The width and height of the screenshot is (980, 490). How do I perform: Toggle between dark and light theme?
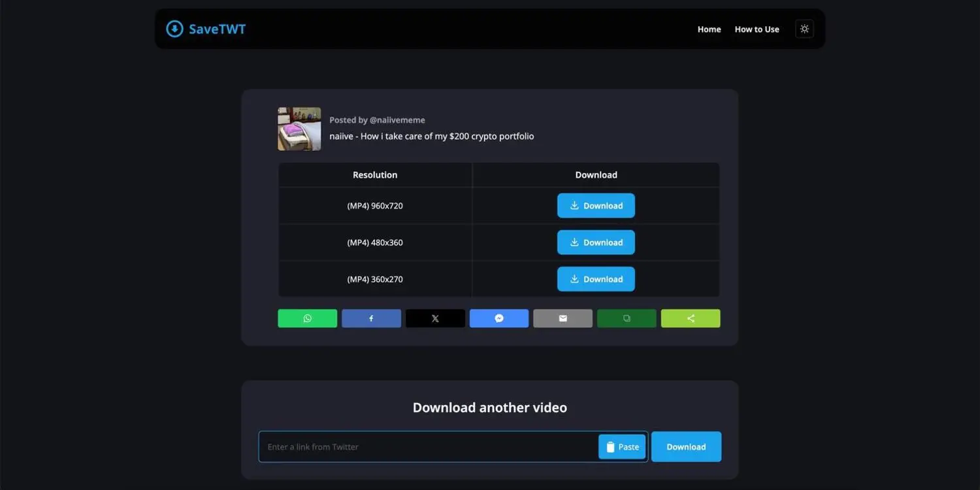804,29
